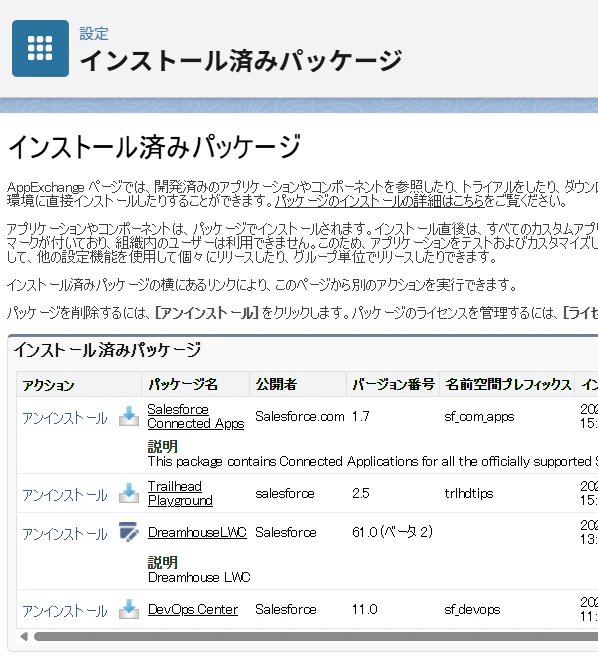The width and height of the screenshot is (598, 663).
Task: Click the table's horizontal scrollbar track
Action: pyautogui.click(x=316, y=636)
